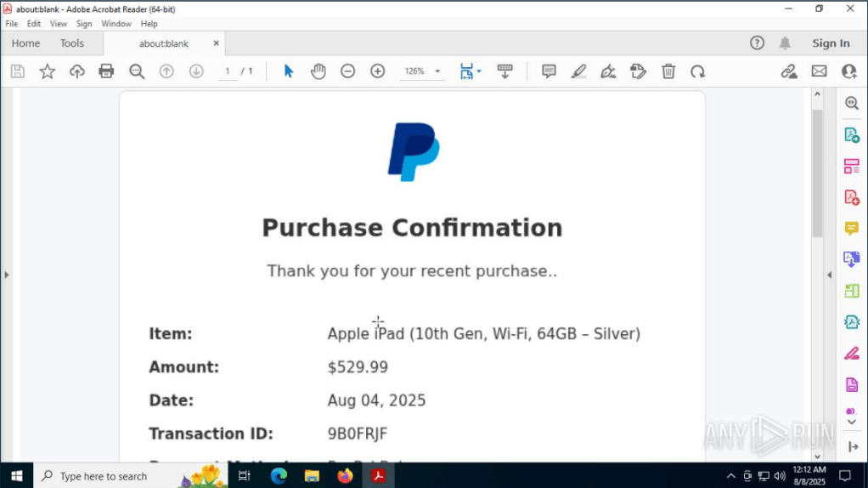Bookmark the document with the star icon
The height and width of the screenshot is (488, 868).
pyautogui.click(x=48, y=71)
